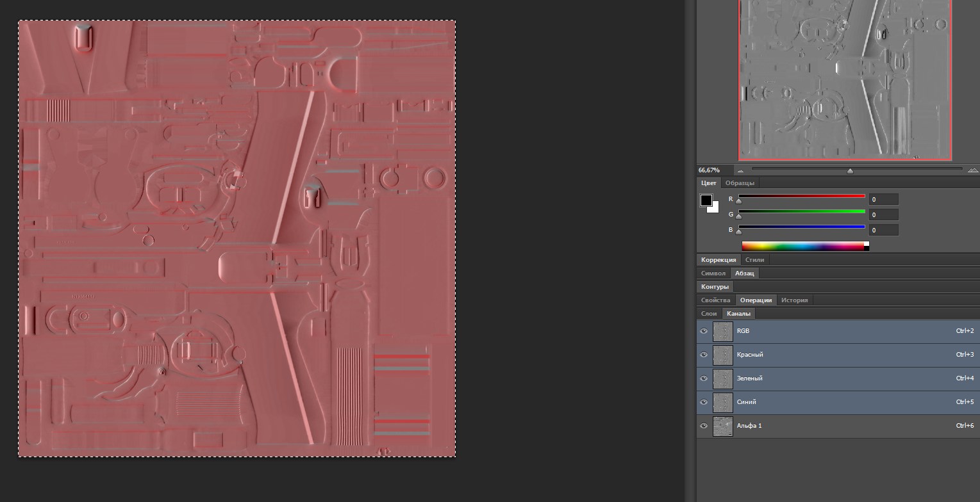Viewport: 980px width, 502px height.
Task: Click the G value input field
Action: coord(883,215)
